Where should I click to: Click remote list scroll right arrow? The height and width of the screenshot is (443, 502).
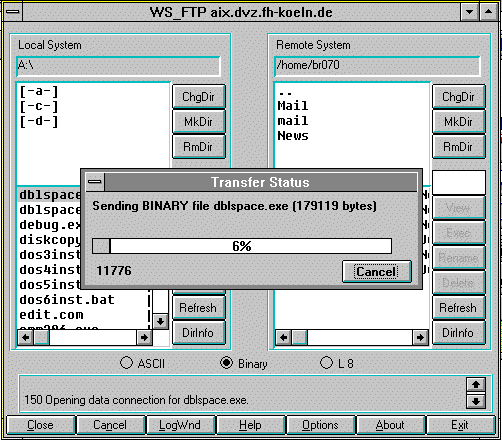[420, 338]
